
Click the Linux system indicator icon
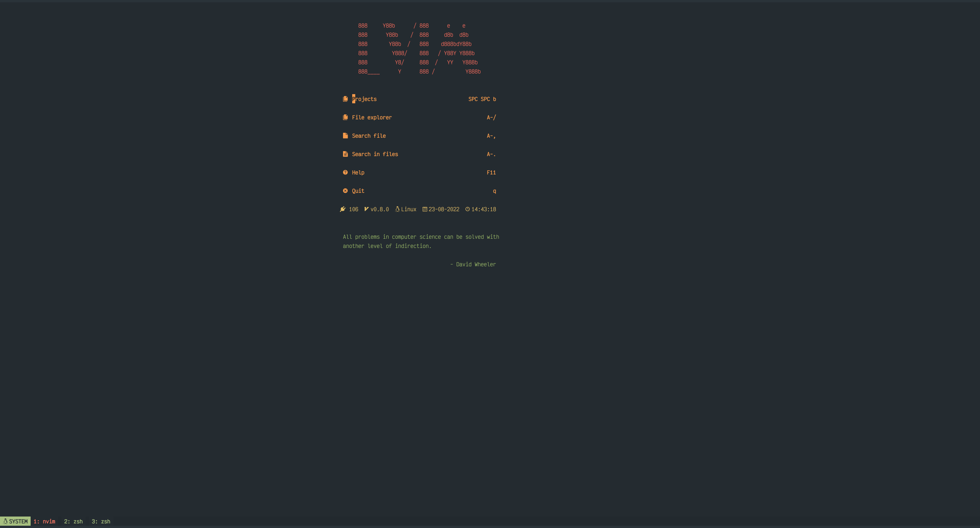point(397,209)
